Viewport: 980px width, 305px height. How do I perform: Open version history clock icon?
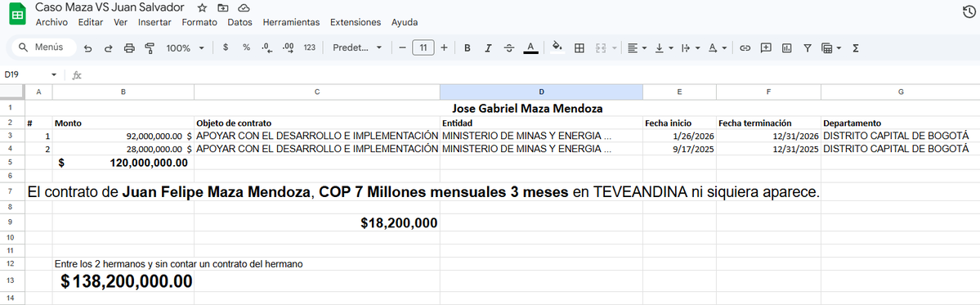click(969, 11)
